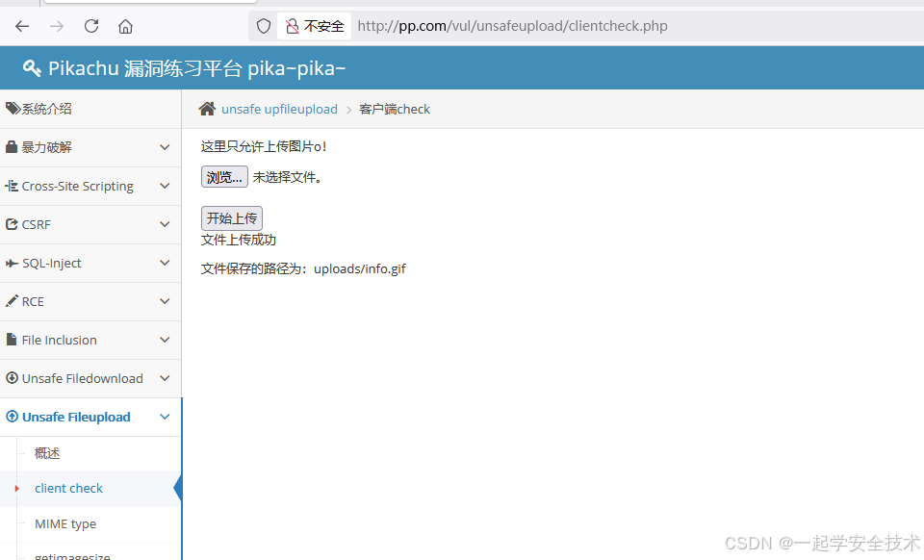Open the unsafe upfileupload breadcrumb link
924x560 pixels.
coord(279,109)
